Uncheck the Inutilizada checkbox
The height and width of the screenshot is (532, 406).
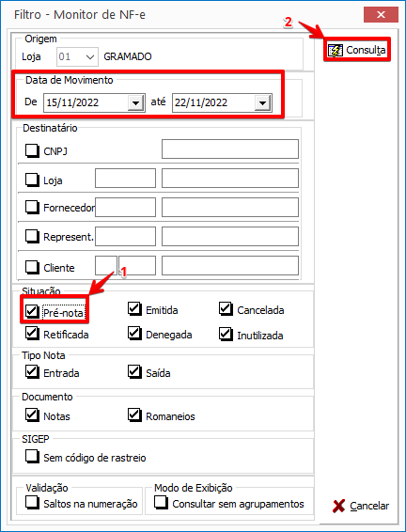coord(226,335)
